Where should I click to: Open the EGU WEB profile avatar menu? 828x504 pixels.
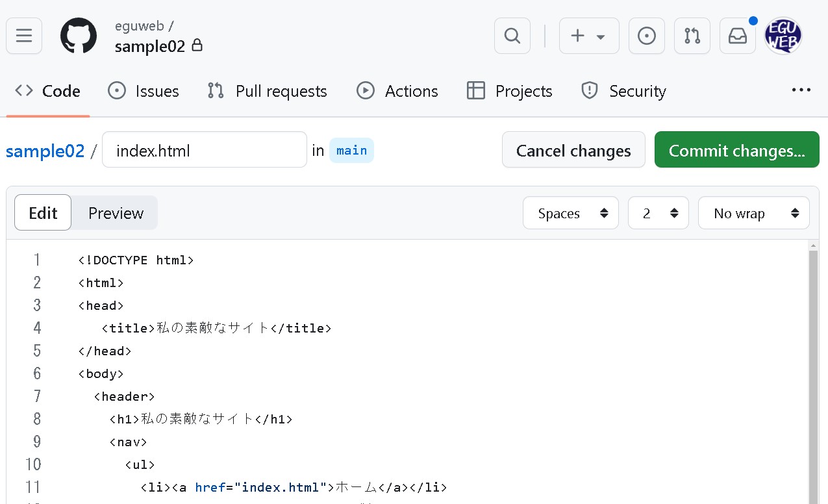click(783, 36)
